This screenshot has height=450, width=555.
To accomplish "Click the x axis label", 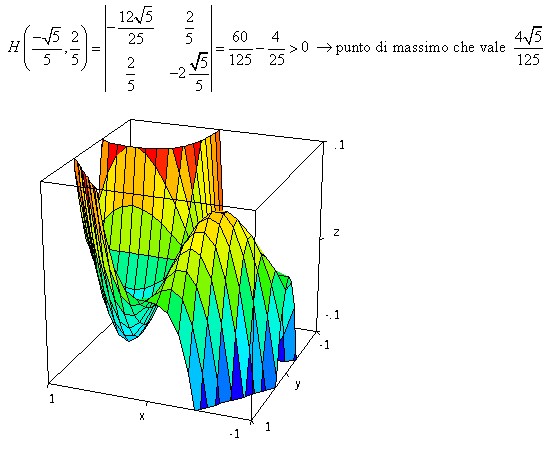I will click(142, 416).
